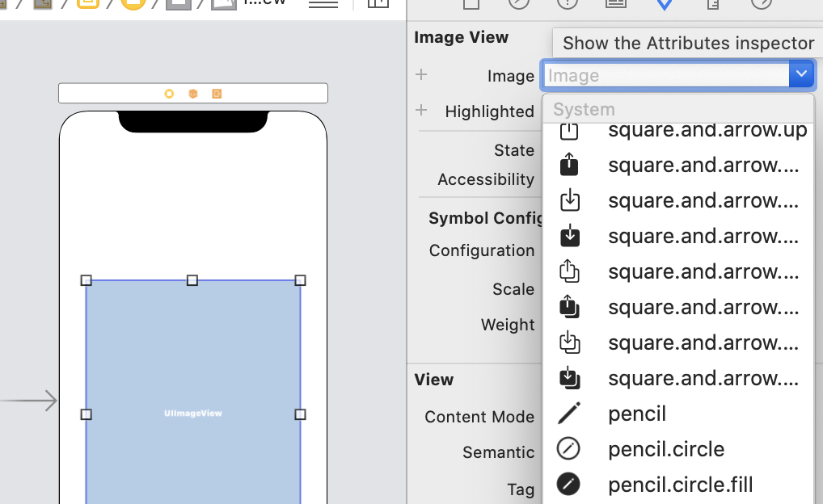Select the square.and.arrow.up list entry

[707, 130]
